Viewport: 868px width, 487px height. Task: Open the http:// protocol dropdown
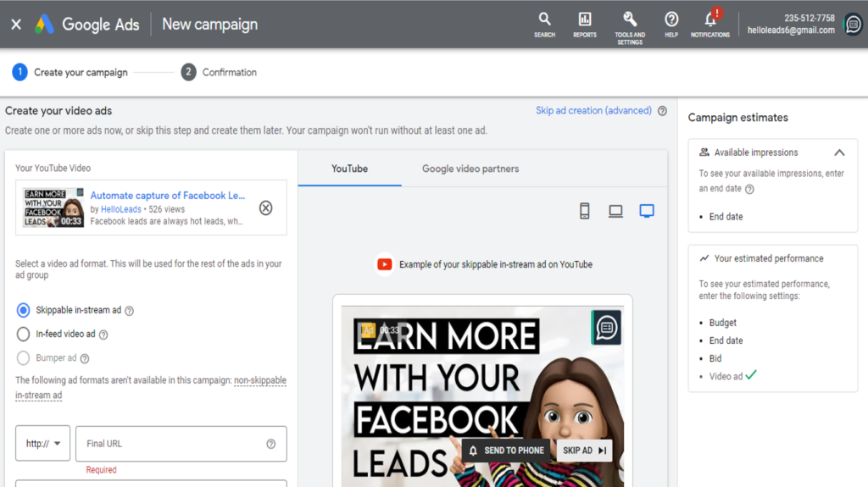[42, 443]
